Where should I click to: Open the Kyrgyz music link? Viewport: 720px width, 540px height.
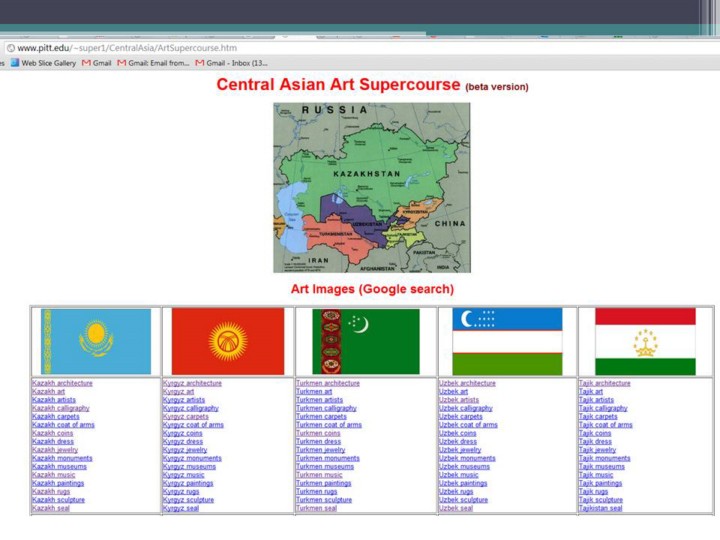point(183,475)
